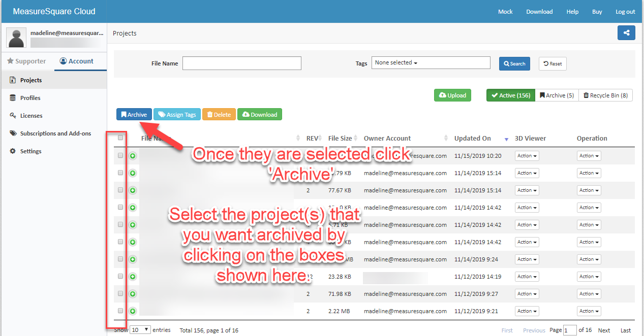Open 3D Viewer Action dropdown for 10:20 row
This screenshot has width=644, height=336.
(x=527, y=156)
